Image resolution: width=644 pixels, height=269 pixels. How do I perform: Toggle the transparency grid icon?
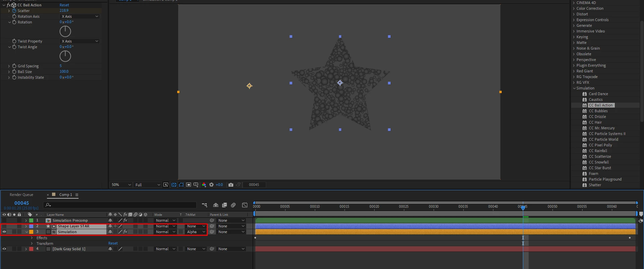(174, 185)
